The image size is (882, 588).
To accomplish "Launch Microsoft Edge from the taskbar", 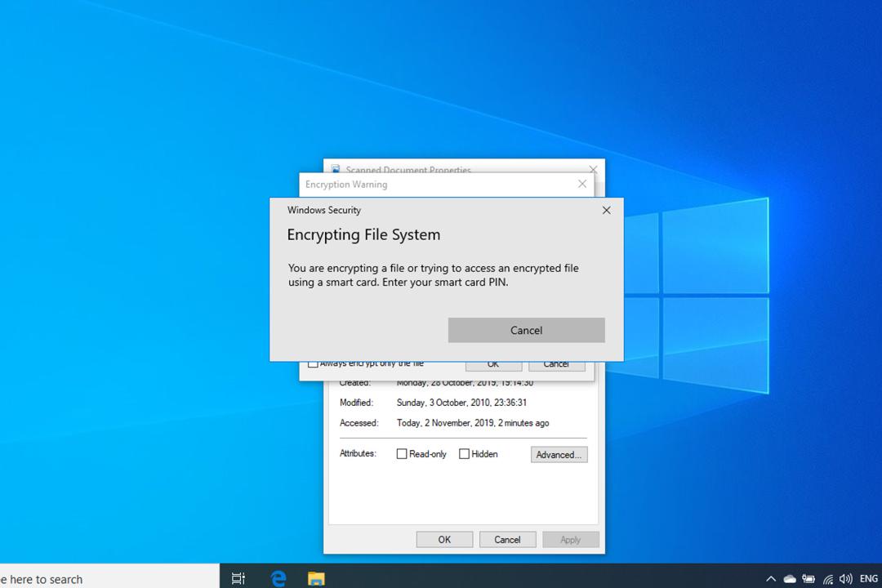I will click(278, 578).
